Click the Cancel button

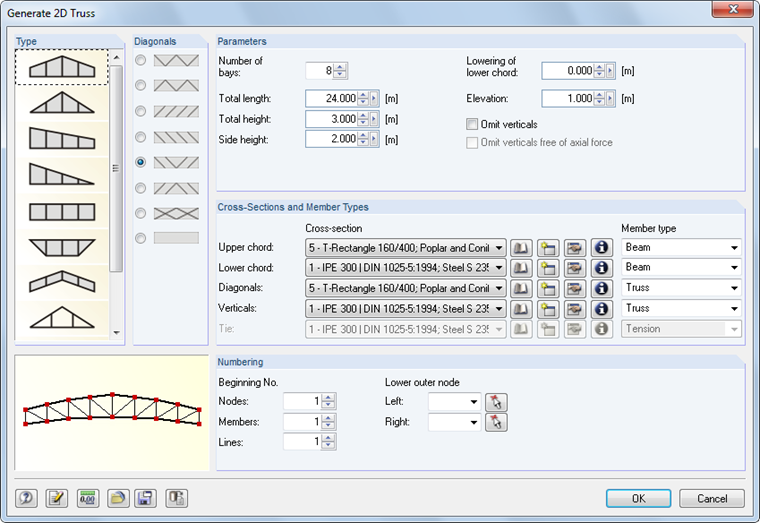[x=712, y=498]
